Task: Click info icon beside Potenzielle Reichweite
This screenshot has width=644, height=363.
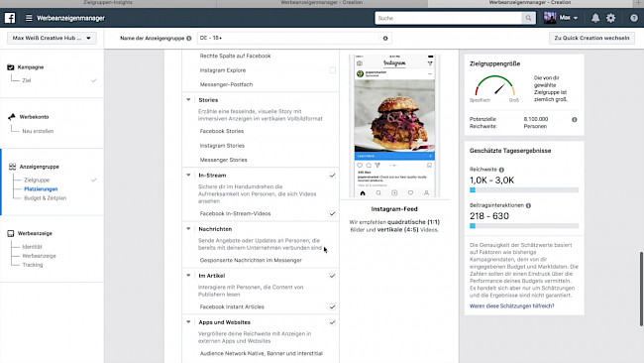Action: tap(575, 120)
